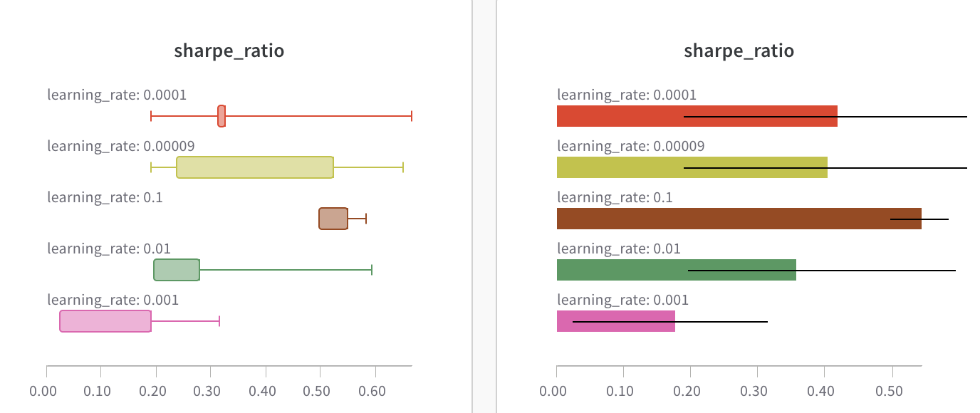The height and width of the screenshot is (413, 980).
Task: Click the 0.60 tick label on box plot axis
Action: (x=372, y=391)
